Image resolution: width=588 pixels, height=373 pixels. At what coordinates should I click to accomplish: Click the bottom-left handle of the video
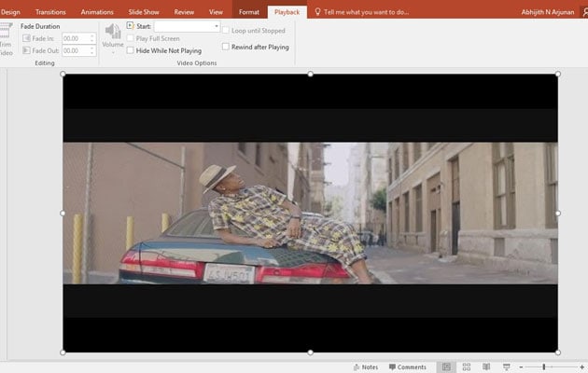[x=63, y=352]
